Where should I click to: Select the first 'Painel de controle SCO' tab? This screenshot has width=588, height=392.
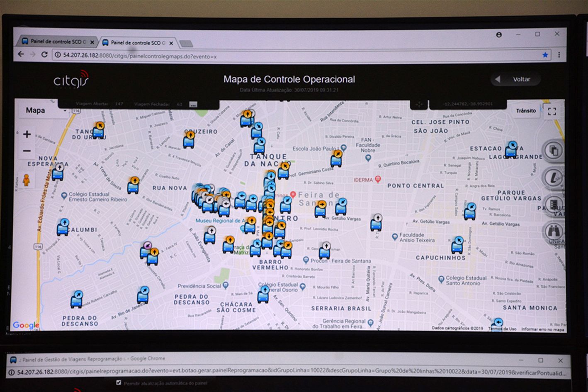click(x=58, y=41)
